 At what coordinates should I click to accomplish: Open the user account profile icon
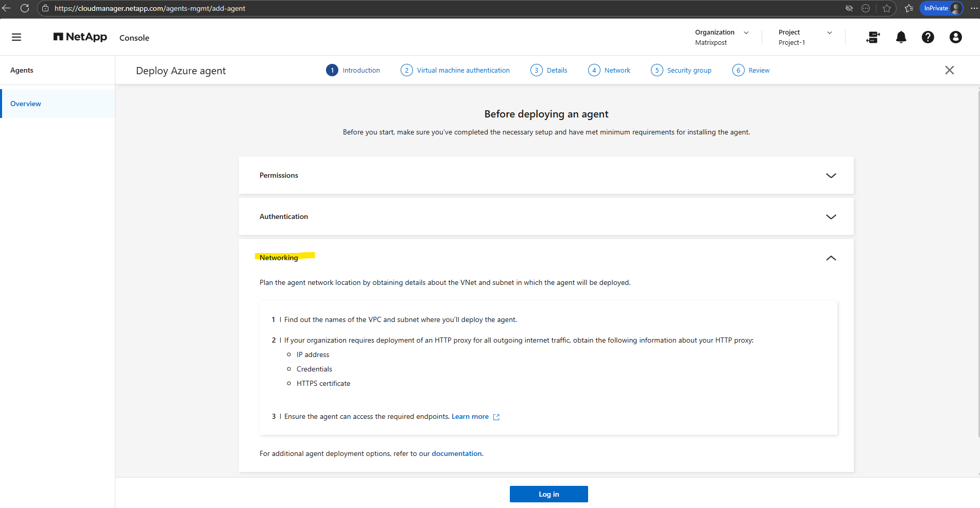pos(955,37)
